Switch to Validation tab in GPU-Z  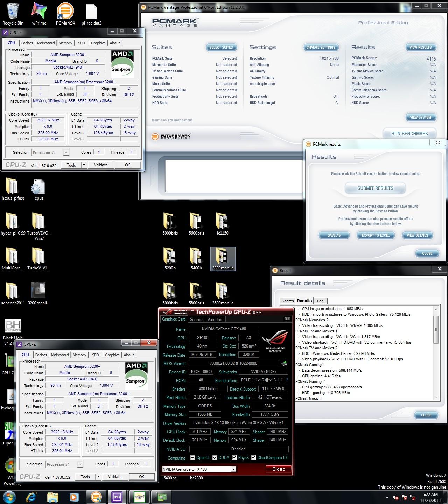tap(215, 320)
